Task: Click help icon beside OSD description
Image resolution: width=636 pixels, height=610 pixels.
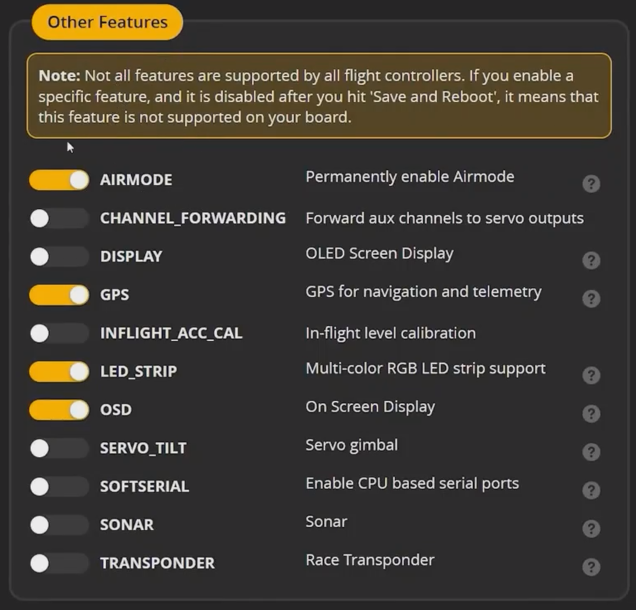Action: click(591, 413)
